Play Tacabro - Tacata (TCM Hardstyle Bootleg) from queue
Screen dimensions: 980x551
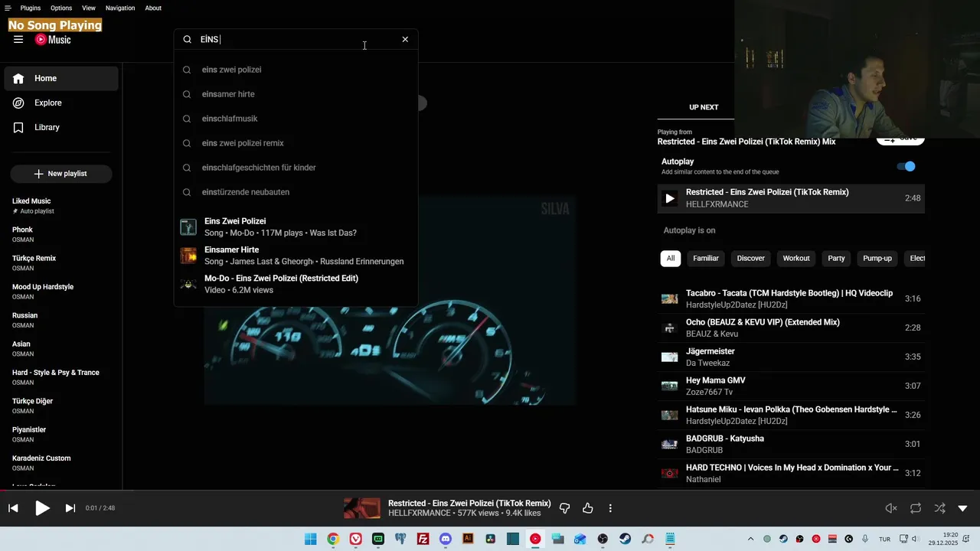[x=791, y=298]
